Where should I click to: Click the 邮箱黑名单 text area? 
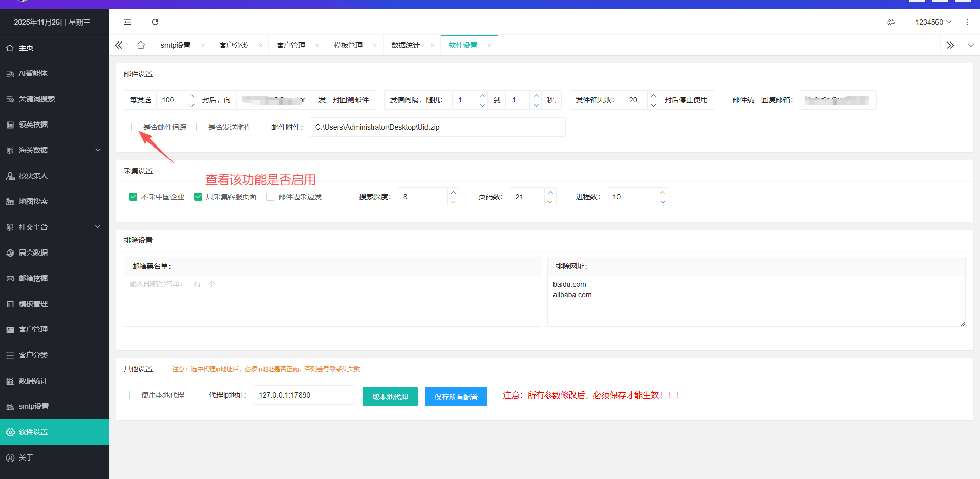[x=333, y=301]
